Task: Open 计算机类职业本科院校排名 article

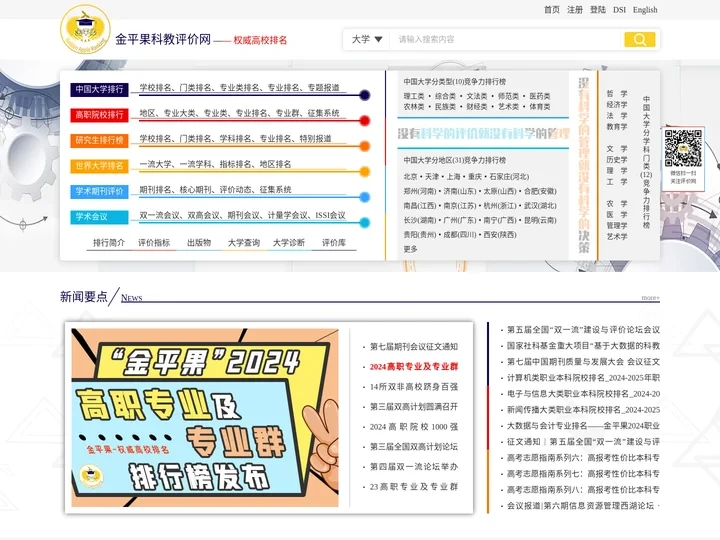Action: click(583, 377)
